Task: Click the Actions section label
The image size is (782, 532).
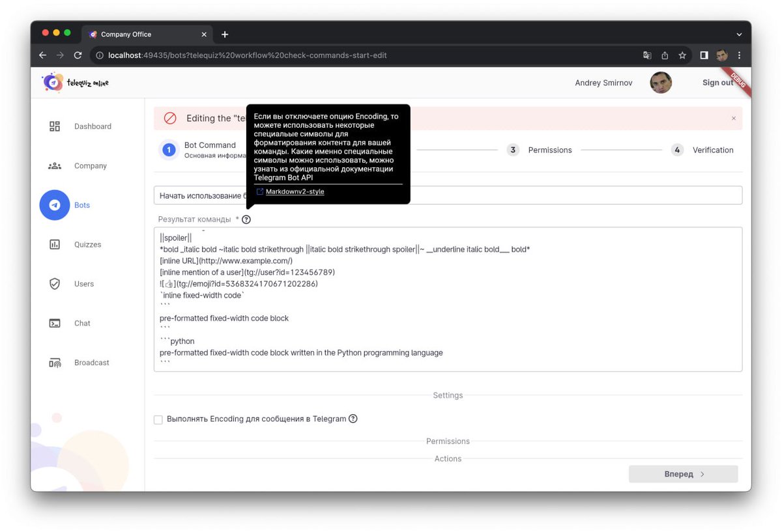Action: point(448,459)
